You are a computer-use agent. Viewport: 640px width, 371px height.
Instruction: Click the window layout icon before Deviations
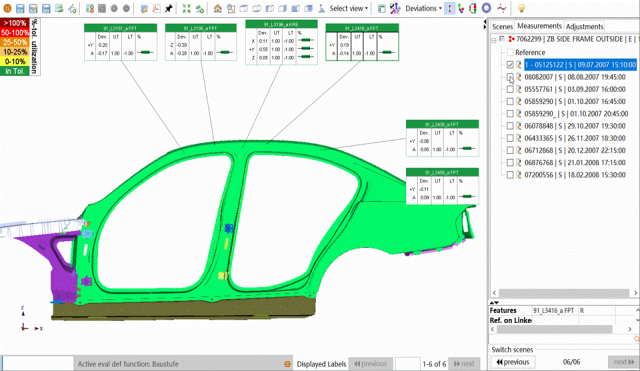(x=382, y=8)
